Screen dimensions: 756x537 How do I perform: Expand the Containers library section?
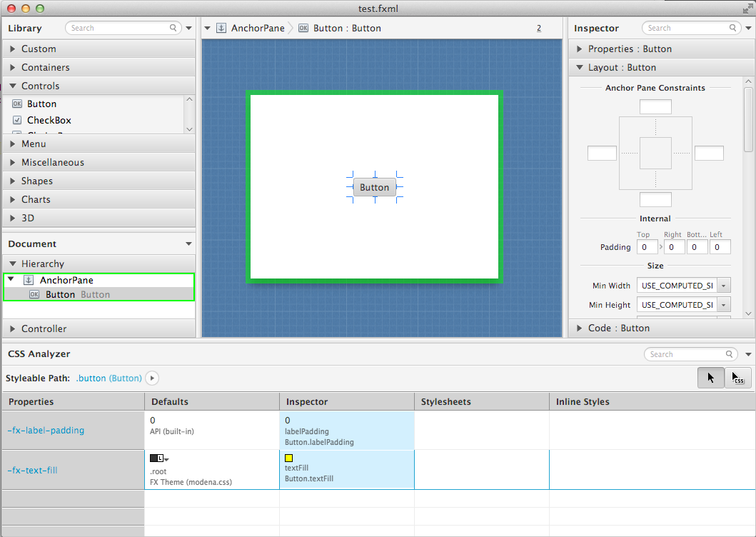tap(14, 67)
